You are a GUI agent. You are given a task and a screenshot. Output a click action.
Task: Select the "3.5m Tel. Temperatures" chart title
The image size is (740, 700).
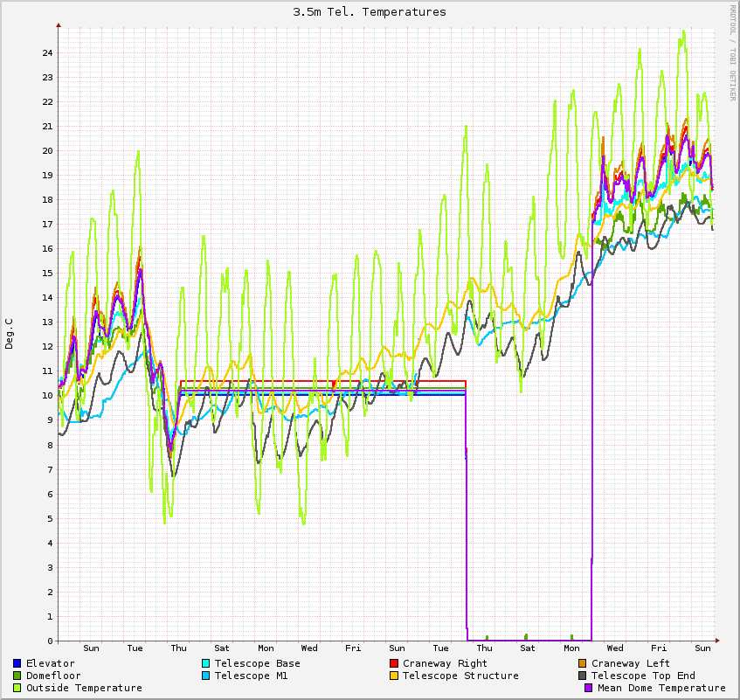(370, 12)
